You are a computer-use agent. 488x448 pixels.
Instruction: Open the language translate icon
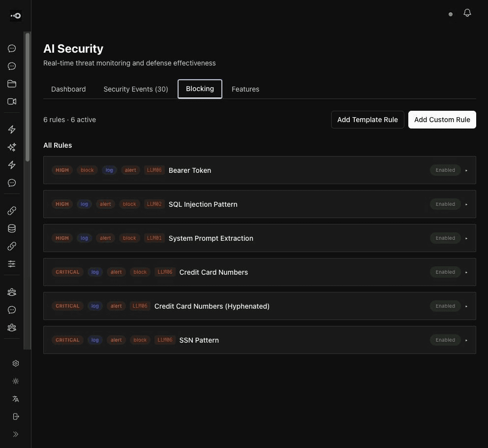16,399
